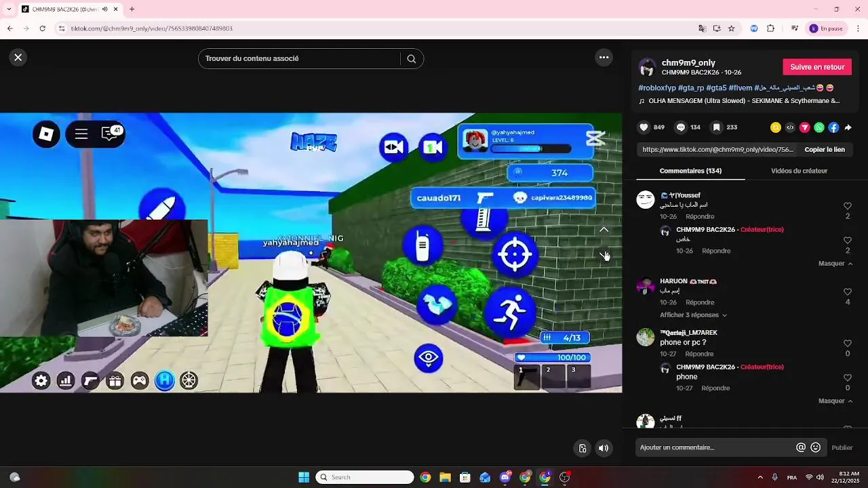The height and width of the screenshot is (488, 868).
Task: Save video with the bookmark icon (233)
Action: 717,127
